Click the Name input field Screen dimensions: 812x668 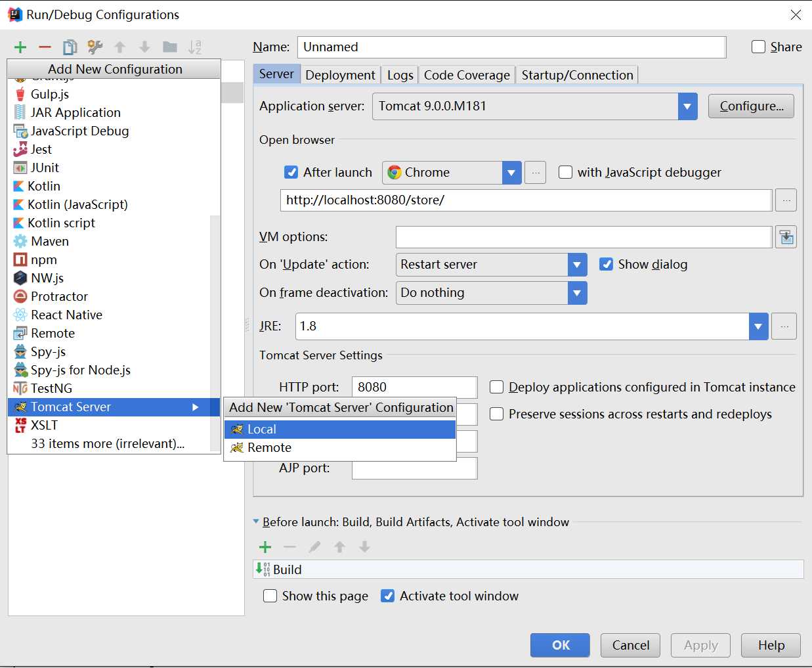(511, 47)
